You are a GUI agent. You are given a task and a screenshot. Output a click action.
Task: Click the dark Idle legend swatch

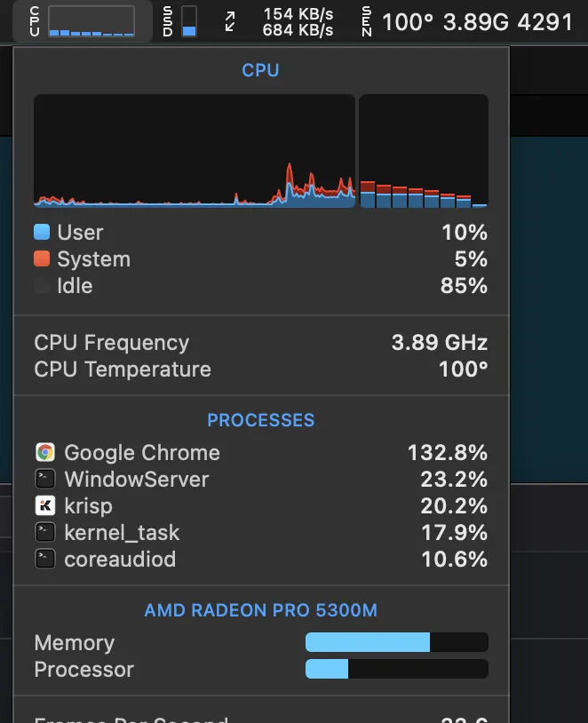point(42,286)
